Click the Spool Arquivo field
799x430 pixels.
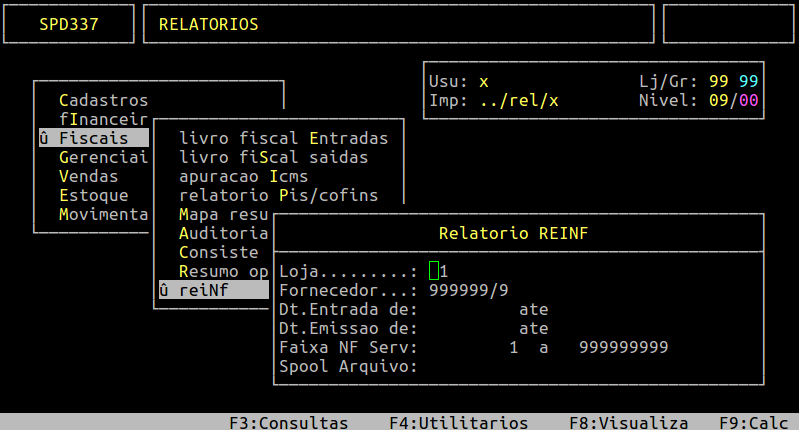point(500,366)
